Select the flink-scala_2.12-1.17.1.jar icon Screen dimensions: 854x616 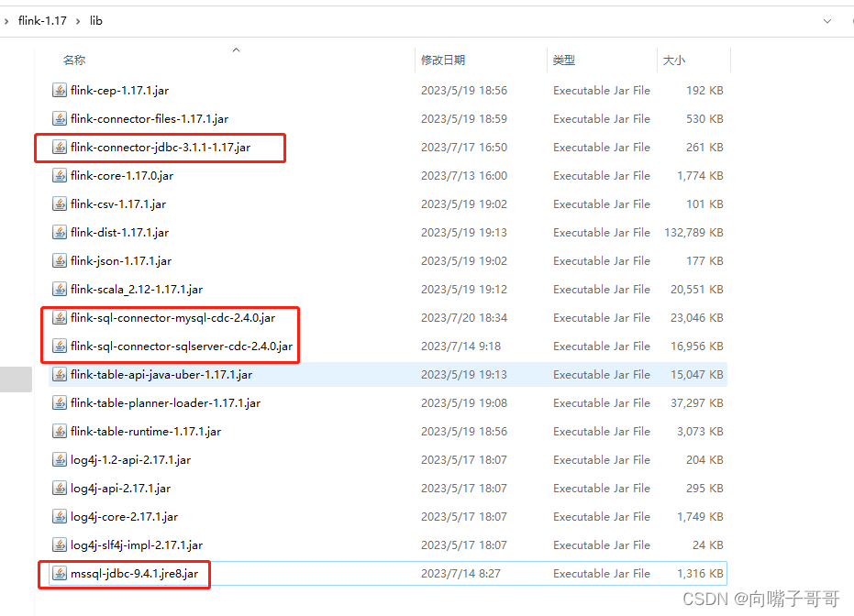[59, 289]
